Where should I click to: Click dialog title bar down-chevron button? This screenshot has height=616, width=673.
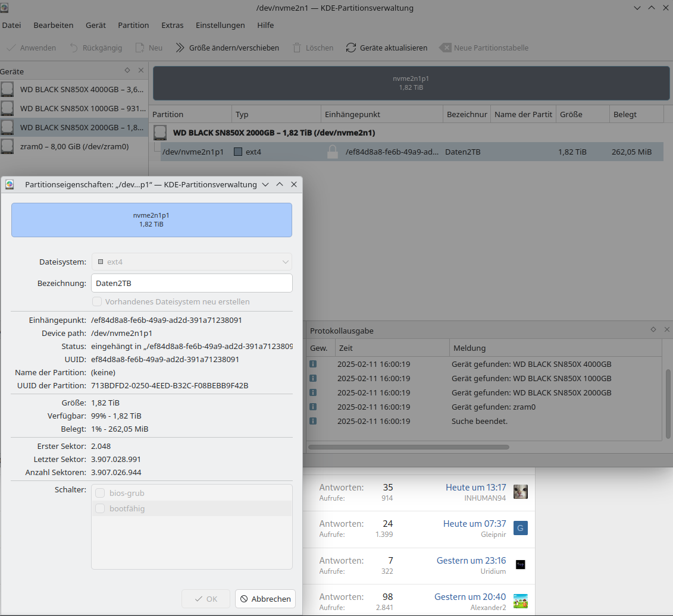click(x=265, y=184)
